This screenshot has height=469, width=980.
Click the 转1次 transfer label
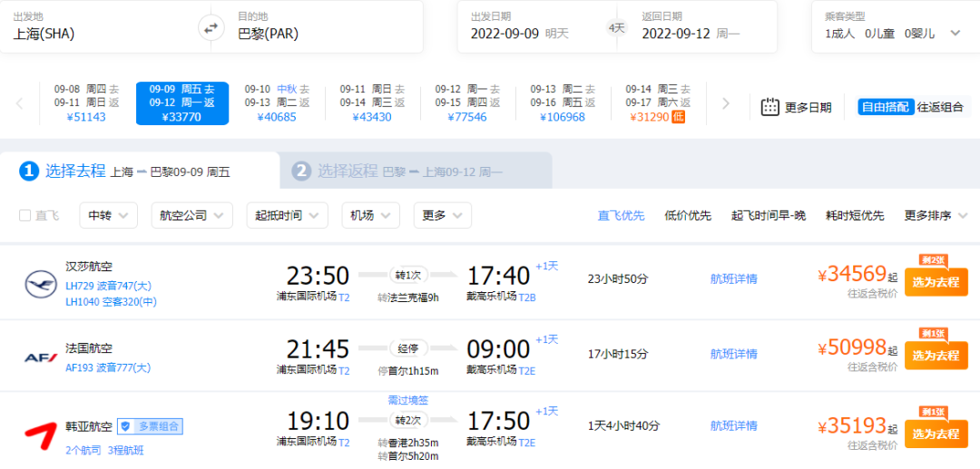408,275
